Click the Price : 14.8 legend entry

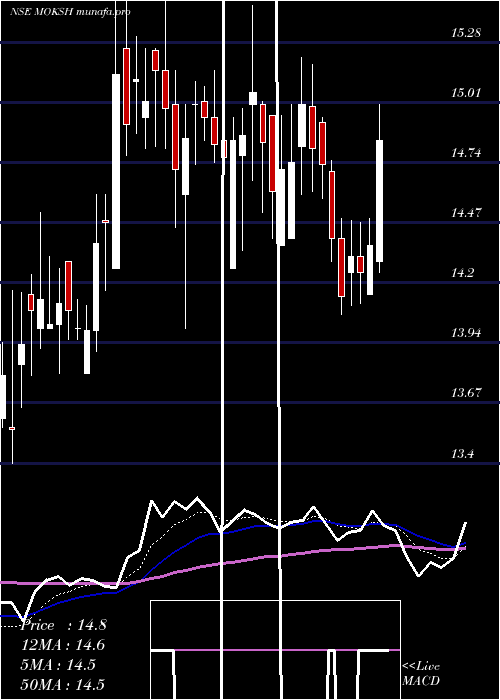pos(63,625)
